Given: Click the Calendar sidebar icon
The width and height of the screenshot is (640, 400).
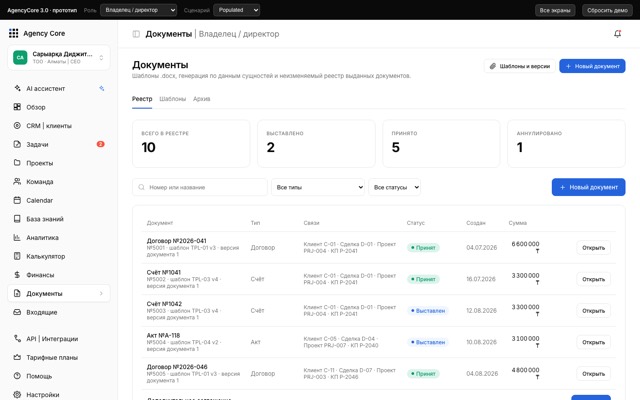Looking at the screenshot, I should [17, 200].
